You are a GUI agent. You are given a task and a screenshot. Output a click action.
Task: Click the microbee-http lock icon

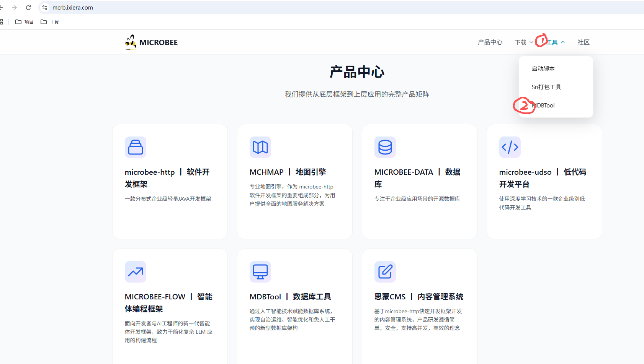click(136, 147)
